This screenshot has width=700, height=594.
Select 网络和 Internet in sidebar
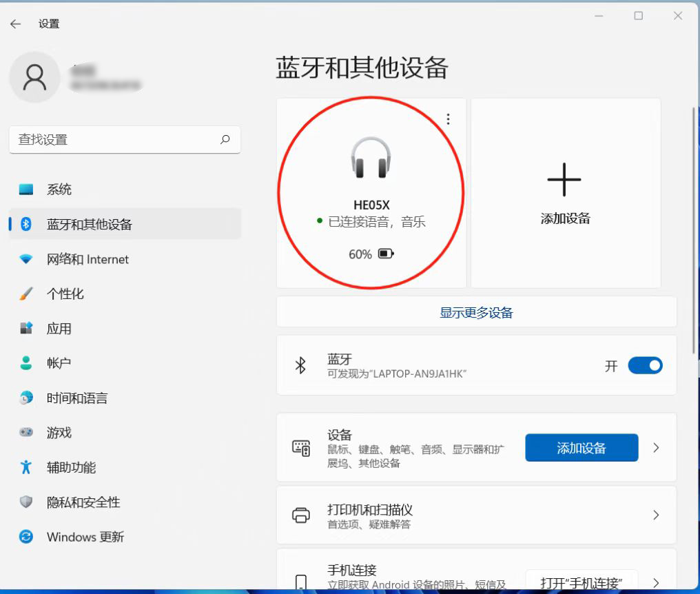tap(87, 259)
